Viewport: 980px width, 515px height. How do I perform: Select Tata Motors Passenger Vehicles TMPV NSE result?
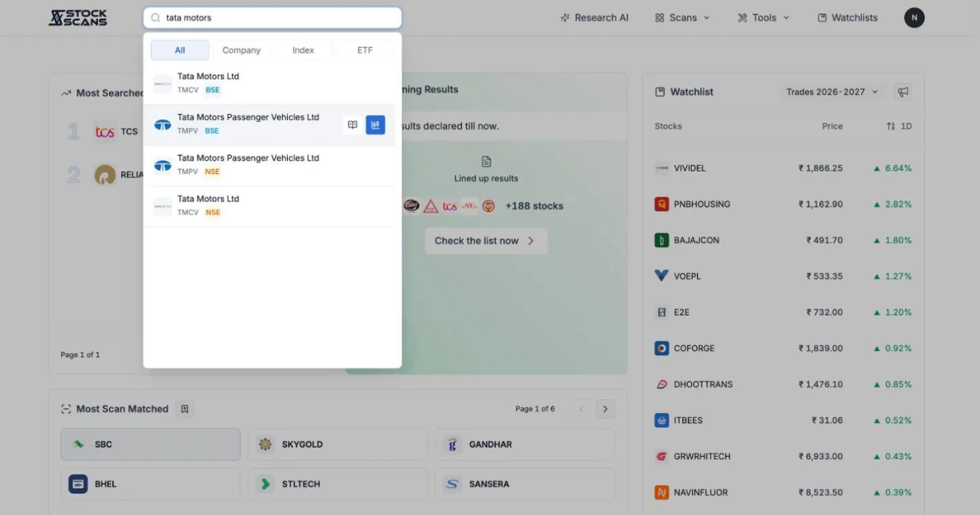click(x=269, y=165)
